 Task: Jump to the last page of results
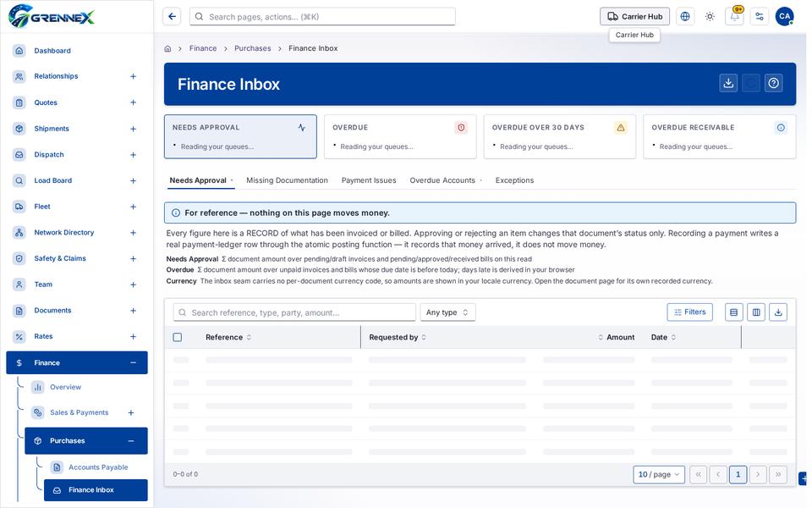[778, 474]
